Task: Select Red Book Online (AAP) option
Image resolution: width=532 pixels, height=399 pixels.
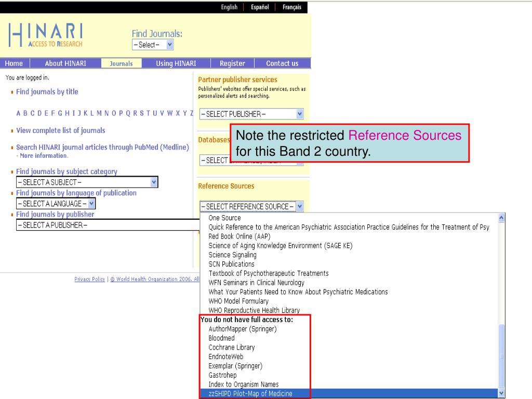Action: (349, 236)
